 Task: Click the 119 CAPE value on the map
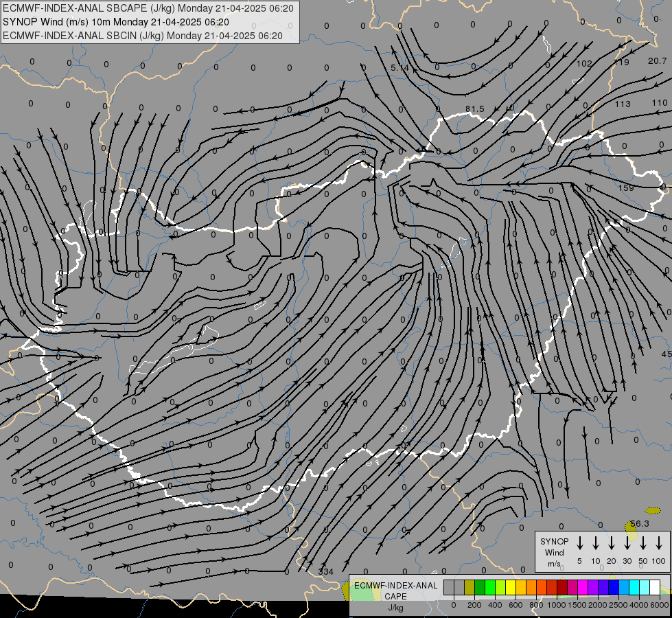621,62
